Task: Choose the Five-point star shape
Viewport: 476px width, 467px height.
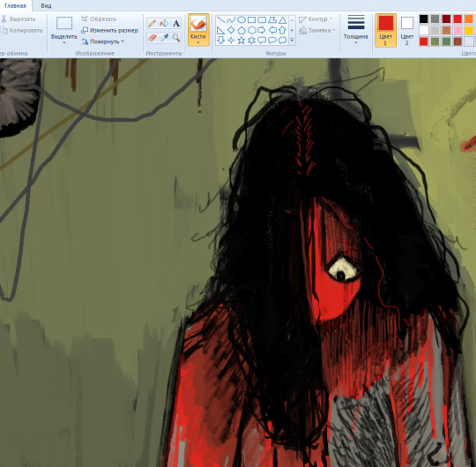Action: click(242, 40)
